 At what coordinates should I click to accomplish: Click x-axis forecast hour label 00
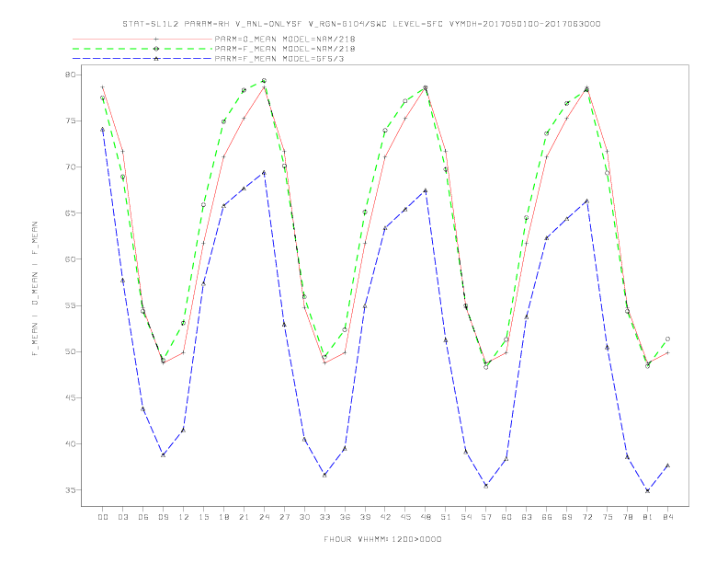coord(103,517)
